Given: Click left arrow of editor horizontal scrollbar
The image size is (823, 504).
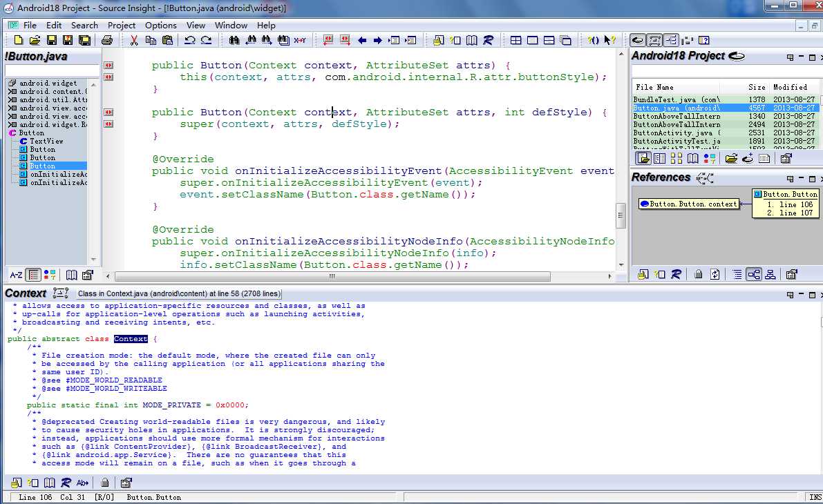Looking at the screenshot, I should (108, 276).
